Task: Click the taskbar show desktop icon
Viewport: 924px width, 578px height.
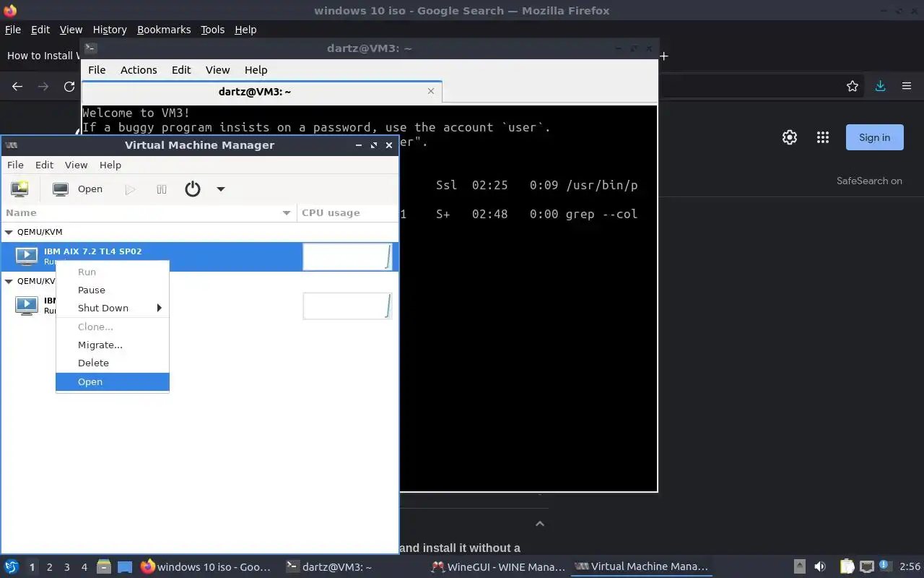Action: tap(125, 567)
